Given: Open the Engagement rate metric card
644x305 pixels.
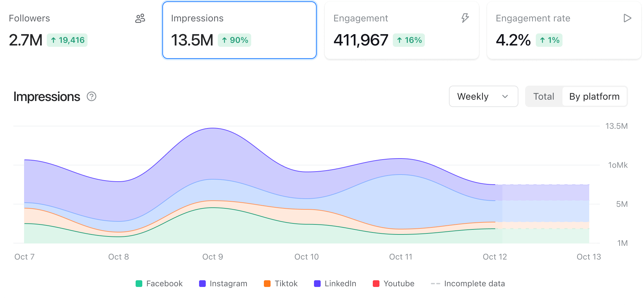Looking at the screenshot, I should point(564,30).
